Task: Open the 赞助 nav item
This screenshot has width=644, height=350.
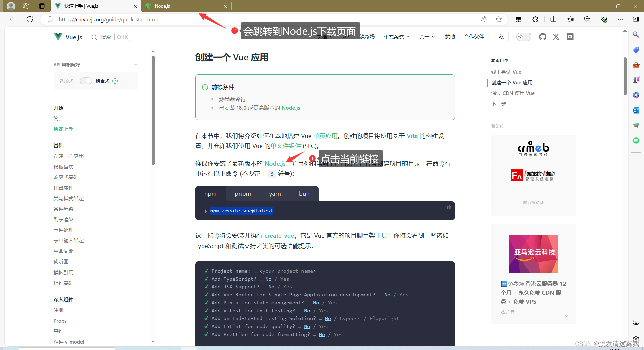Action: coord(450,37)
